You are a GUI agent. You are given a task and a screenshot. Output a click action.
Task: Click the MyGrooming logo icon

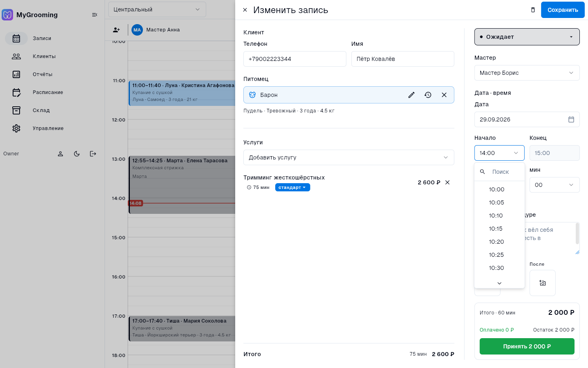(7, 15)
